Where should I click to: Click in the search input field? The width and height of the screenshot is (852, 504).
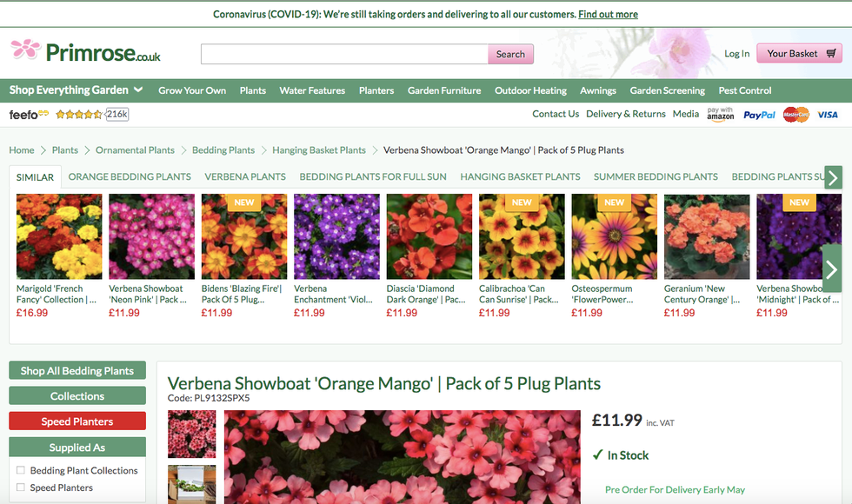tap(344, 54)
